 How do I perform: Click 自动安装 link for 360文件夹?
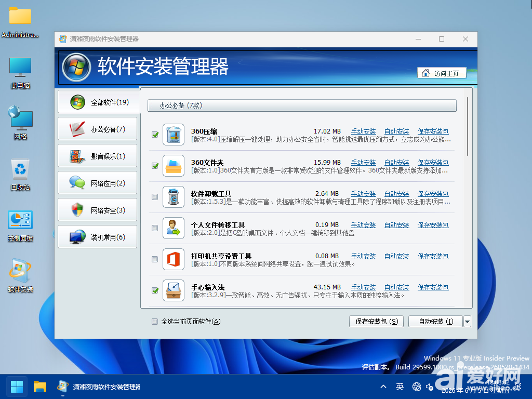pos(396,163)
